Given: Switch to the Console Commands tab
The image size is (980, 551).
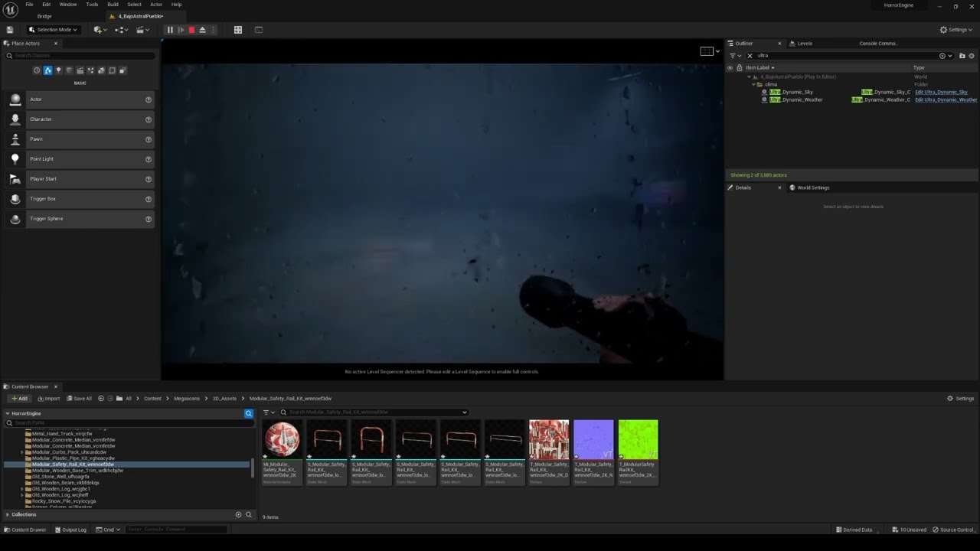Looking at the screenshot, I should pyautogui.click(x=878, y=44).
